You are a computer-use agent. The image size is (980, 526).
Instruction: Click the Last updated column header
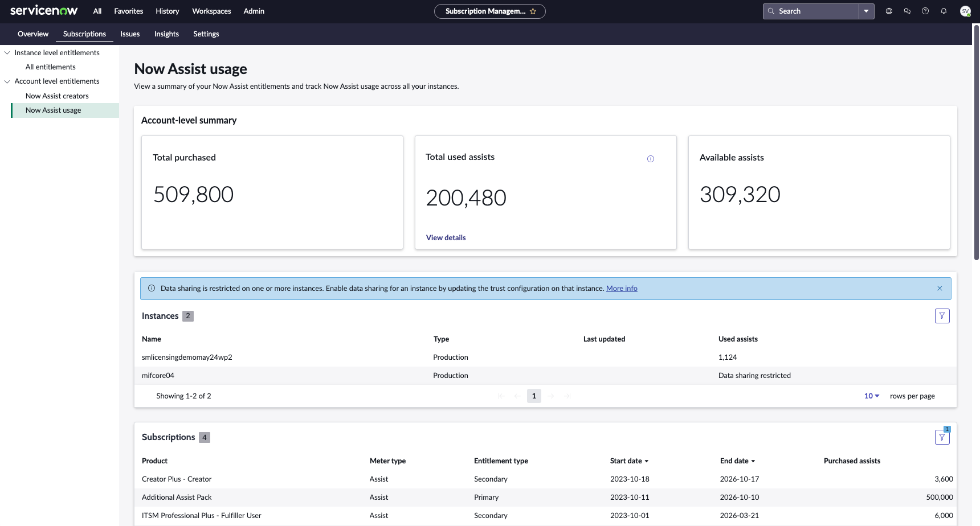click(604, 339)
